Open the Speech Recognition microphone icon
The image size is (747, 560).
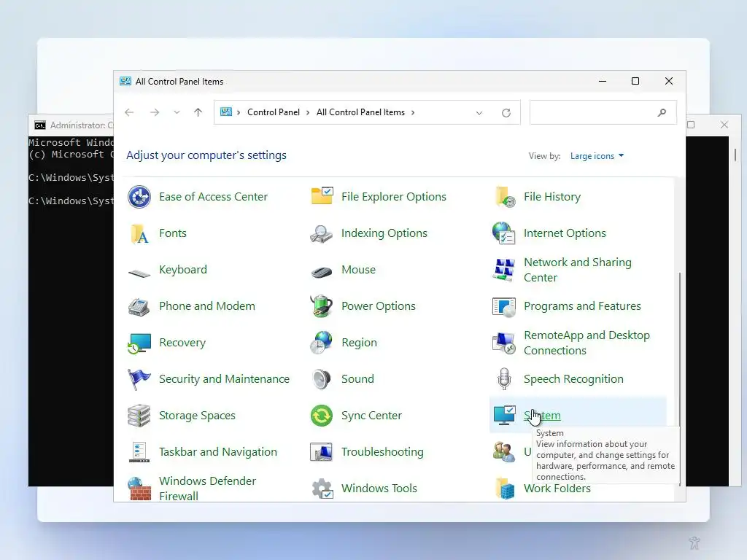coord(504,379)
